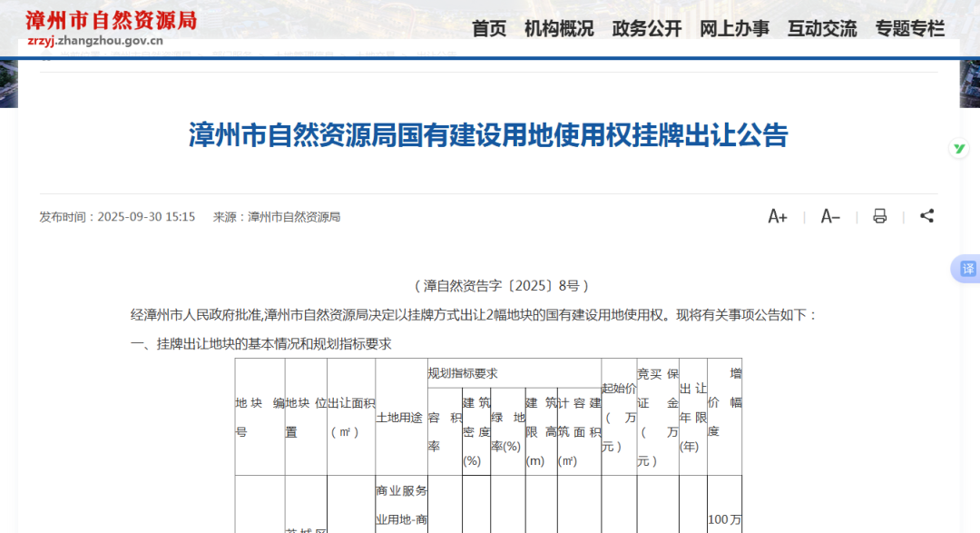
Task: Open the 首页 navigation menu item
Action: [489, 28]
